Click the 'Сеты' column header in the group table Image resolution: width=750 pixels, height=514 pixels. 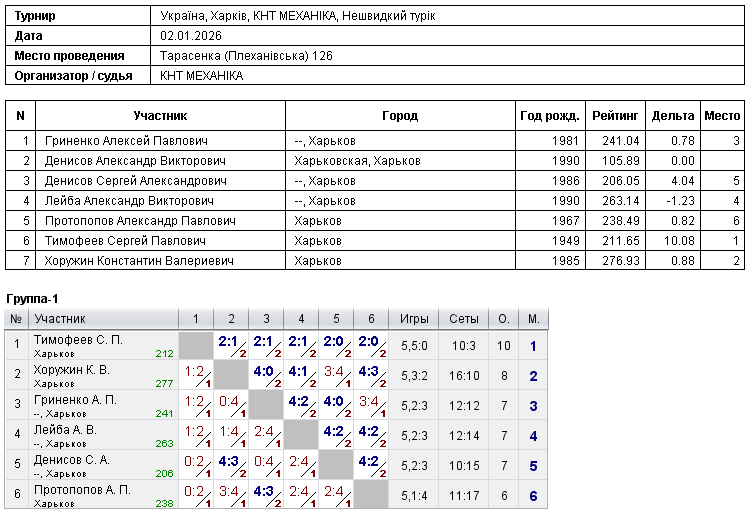coord(463,319)
